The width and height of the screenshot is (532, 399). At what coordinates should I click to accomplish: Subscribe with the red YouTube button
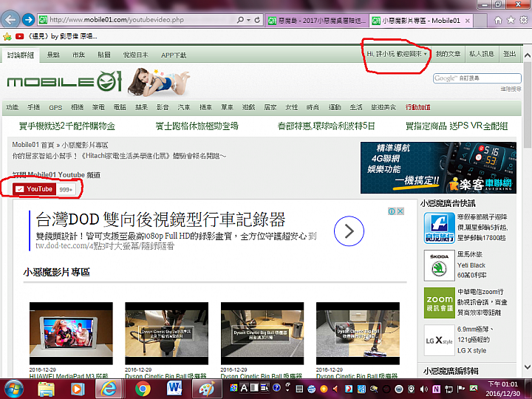[x=33, y=189]
